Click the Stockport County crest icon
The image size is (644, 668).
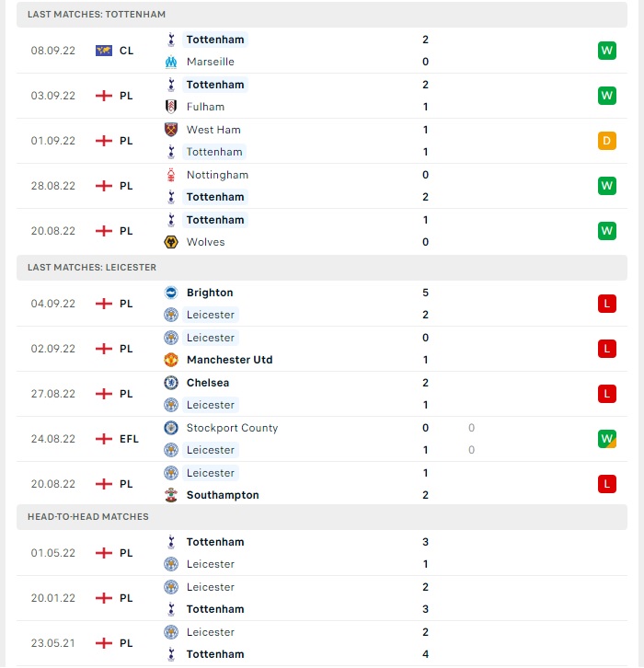click(x=171, y=428)
